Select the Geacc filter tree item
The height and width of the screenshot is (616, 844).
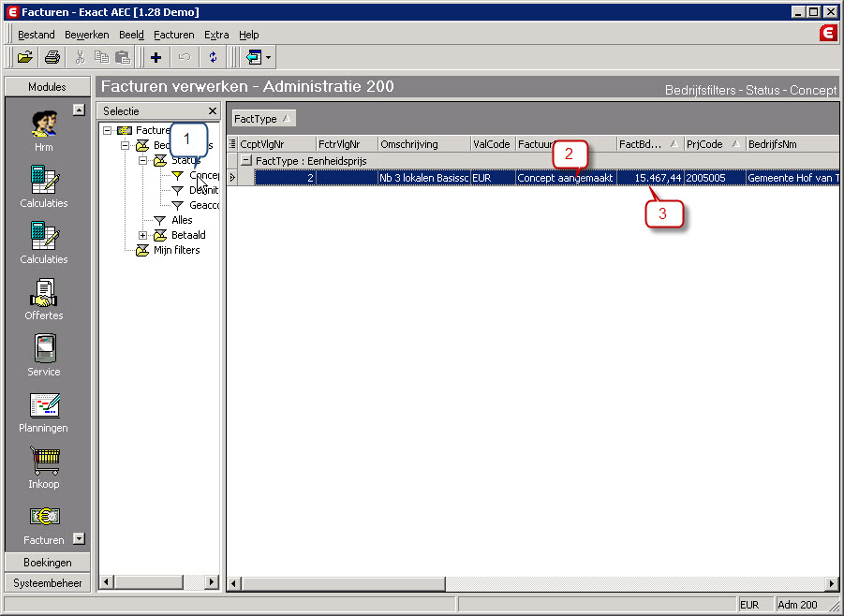coord(204,205)
